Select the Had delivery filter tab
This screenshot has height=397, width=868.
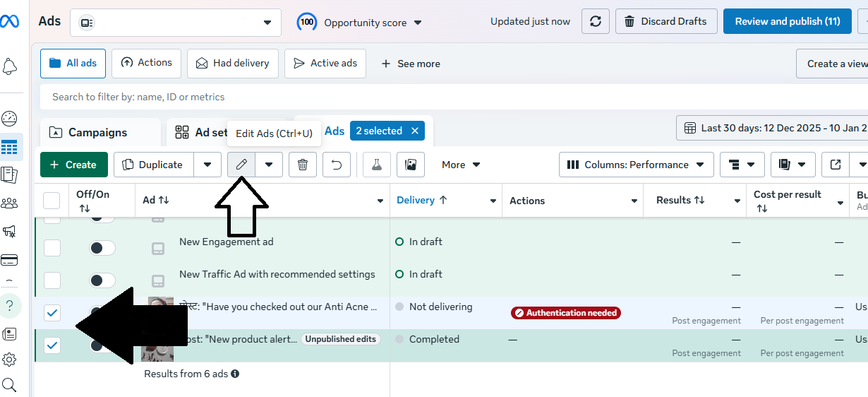[x=233, y=63]
